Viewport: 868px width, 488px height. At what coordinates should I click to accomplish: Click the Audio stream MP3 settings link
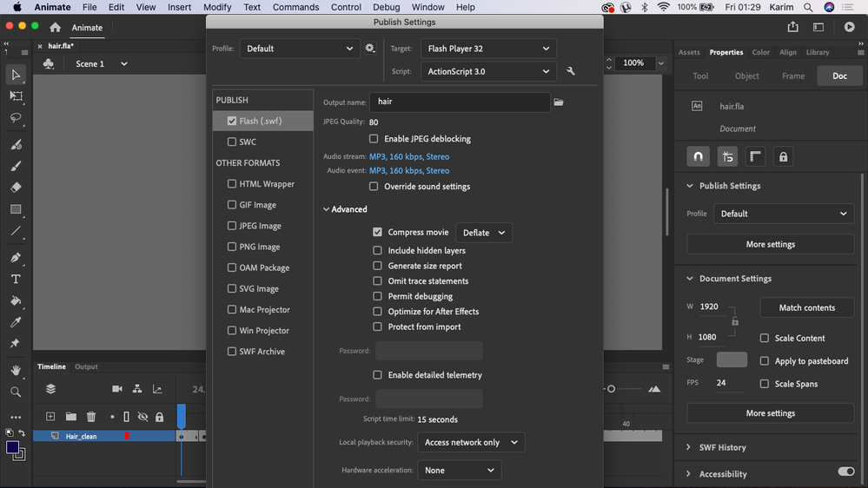coord(409,156)
